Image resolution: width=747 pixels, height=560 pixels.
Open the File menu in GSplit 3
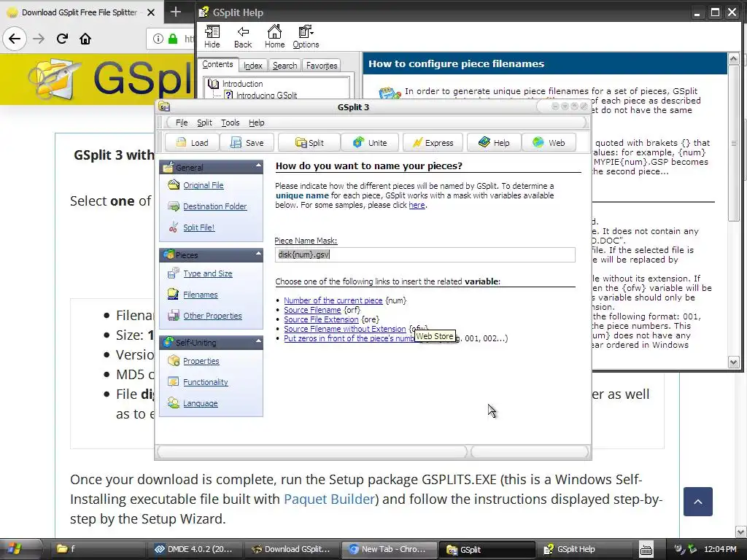pos(182,122)
